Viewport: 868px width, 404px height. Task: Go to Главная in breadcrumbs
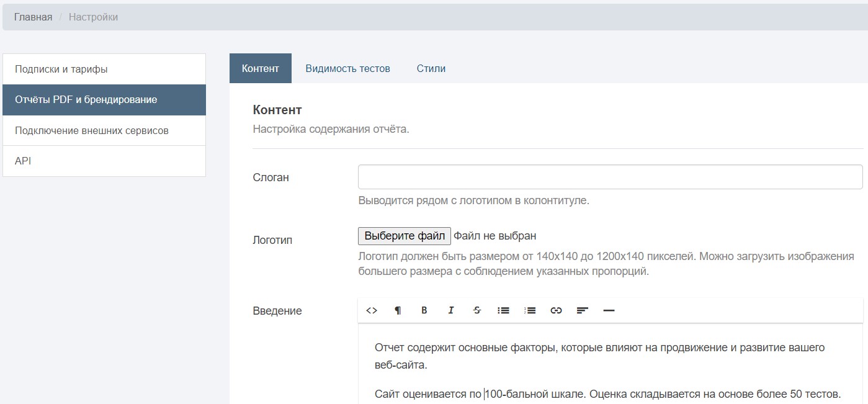coord(33,17)
